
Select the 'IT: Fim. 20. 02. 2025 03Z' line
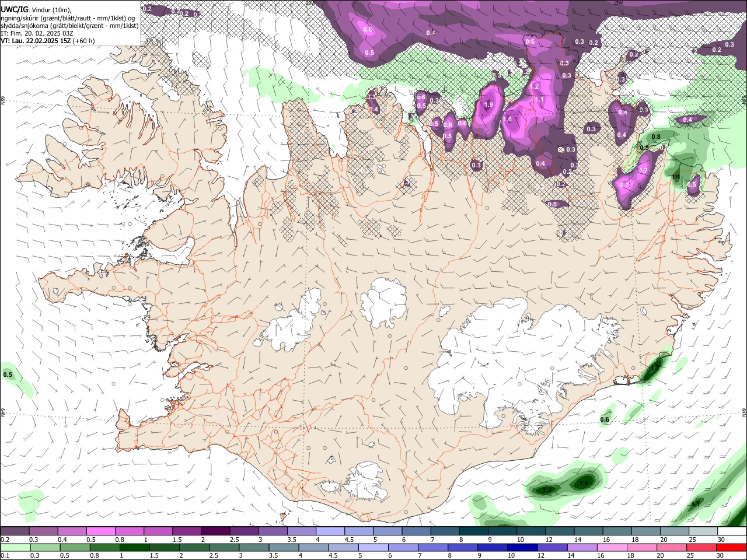37,33
